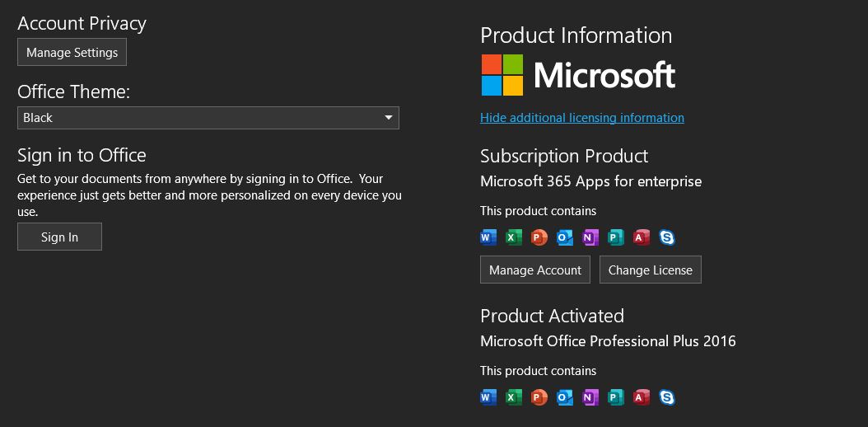
Task: Click Outlook icon under Microsoft 365 Apps
Action: [x=565, y=237]
